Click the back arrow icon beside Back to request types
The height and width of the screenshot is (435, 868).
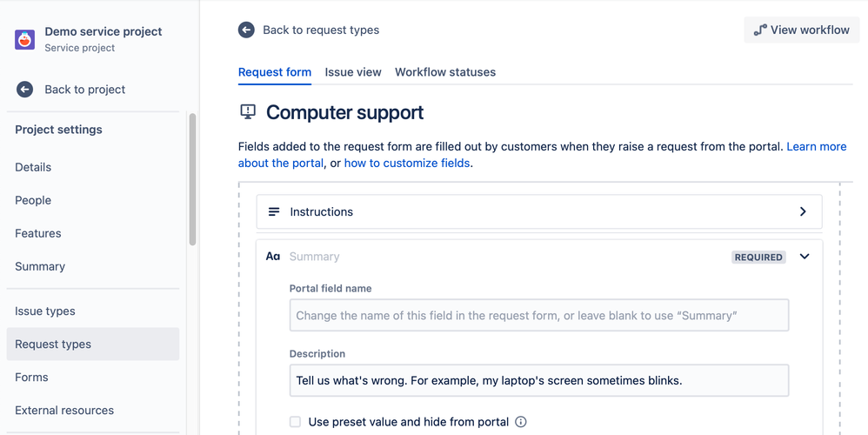click(x=247, y=30)
